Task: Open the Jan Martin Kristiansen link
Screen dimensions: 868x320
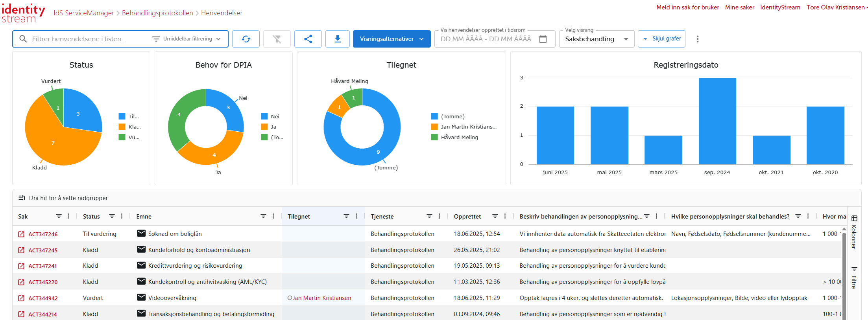Action: click(321, 298)
